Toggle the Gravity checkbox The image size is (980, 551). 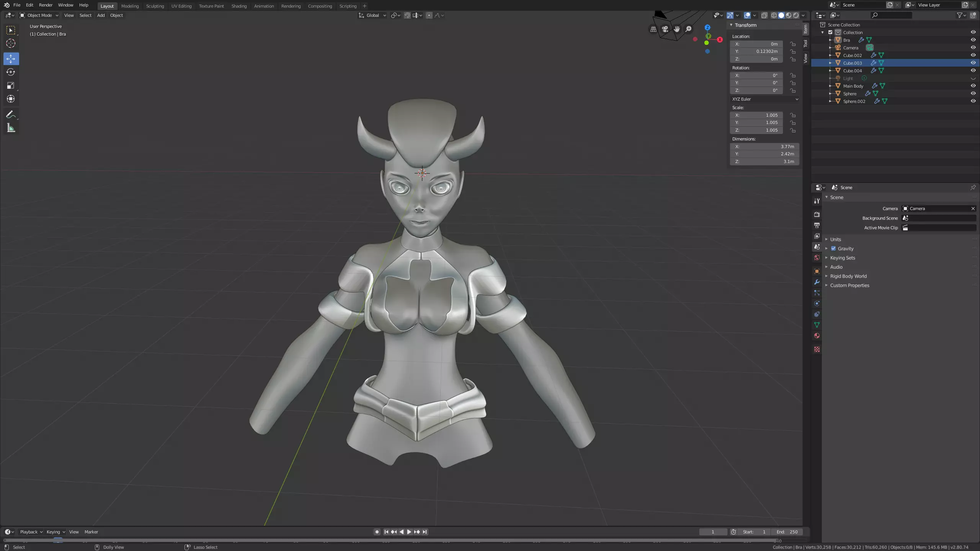pos(833,248)
